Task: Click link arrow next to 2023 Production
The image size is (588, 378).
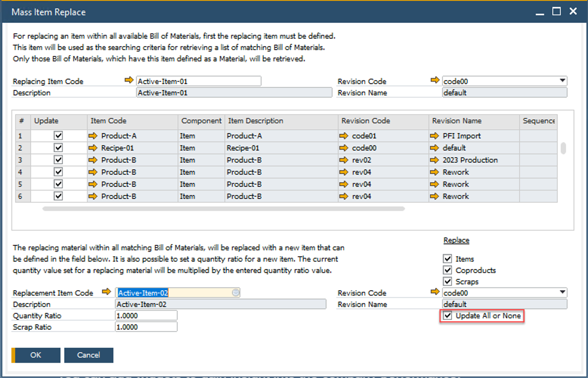Action: [x=434, y=160]
